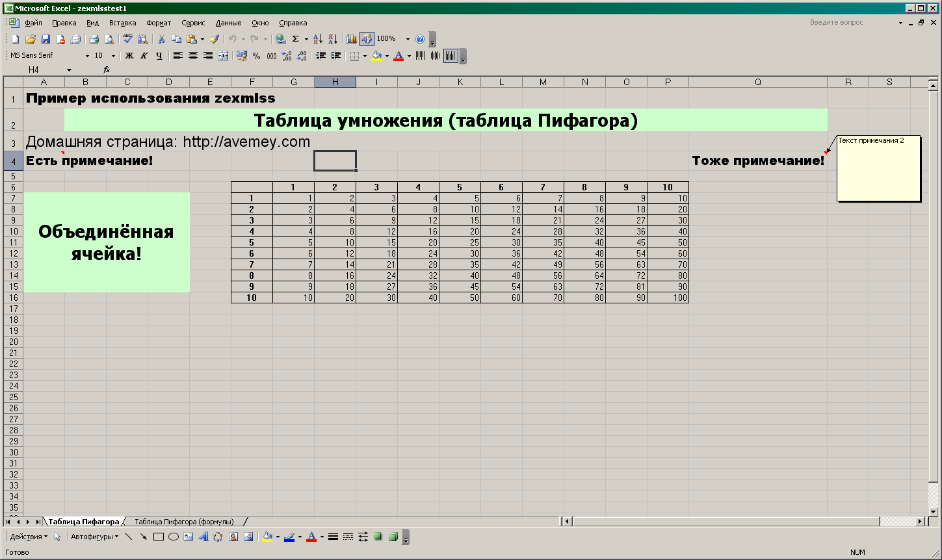
Task: Open the MS Sans Serif font dropdown
Action: (87, 56)
